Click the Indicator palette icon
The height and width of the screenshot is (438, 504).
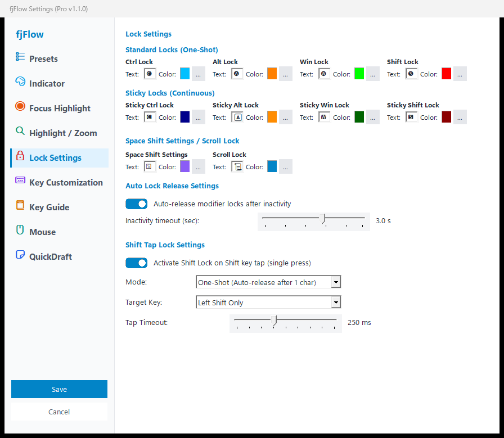pos(20,82)
